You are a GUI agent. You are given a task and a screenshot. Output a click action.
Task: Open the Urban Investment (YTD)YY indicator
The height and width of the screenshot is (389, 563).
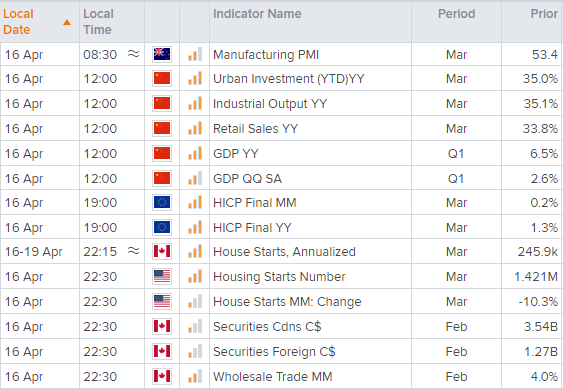(x=289, y=79)
